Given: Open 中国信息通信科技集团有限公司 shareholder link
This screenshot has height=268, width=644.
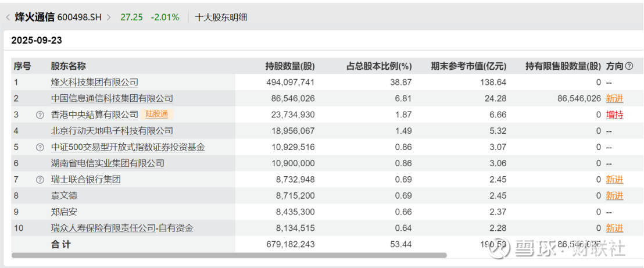Looking at the screenshot, I should (x=112, y=98).
